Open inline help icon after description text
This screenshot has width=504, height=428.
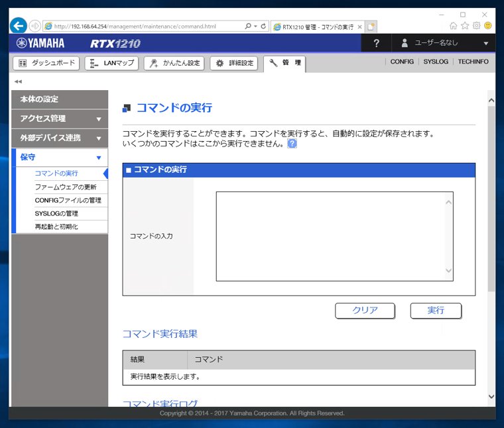point(292,144)
